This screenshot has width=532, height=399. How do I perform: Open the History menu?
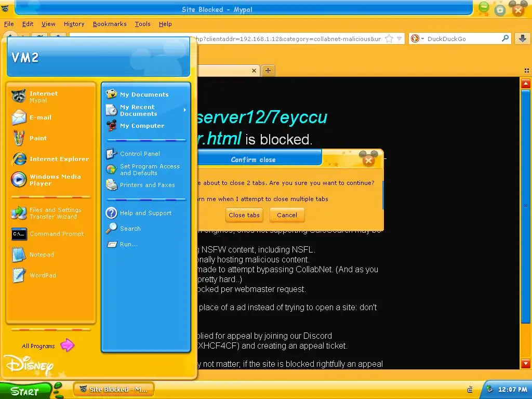click(74, 24)
